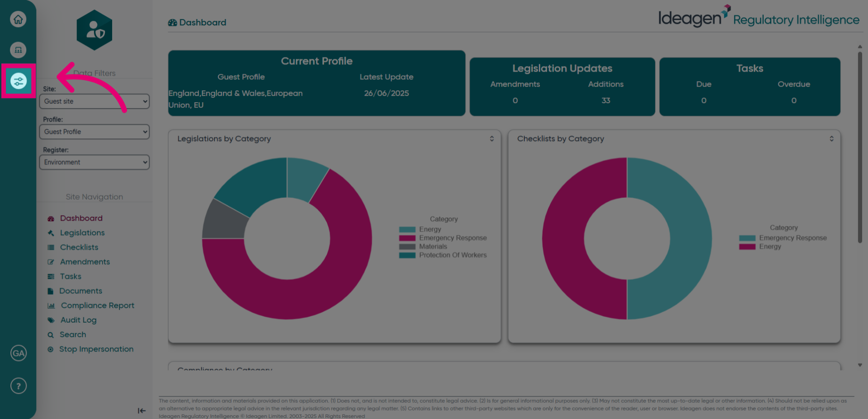Open the GA user avatar menu

(x=19, y=353)
